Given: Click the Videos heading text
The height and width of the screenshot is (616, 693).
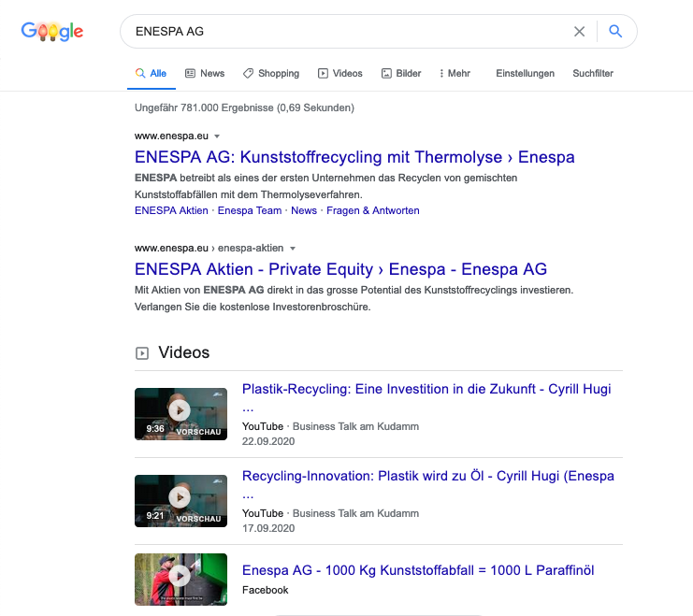Looking at the screenshot, I should (x=184, y=352).
